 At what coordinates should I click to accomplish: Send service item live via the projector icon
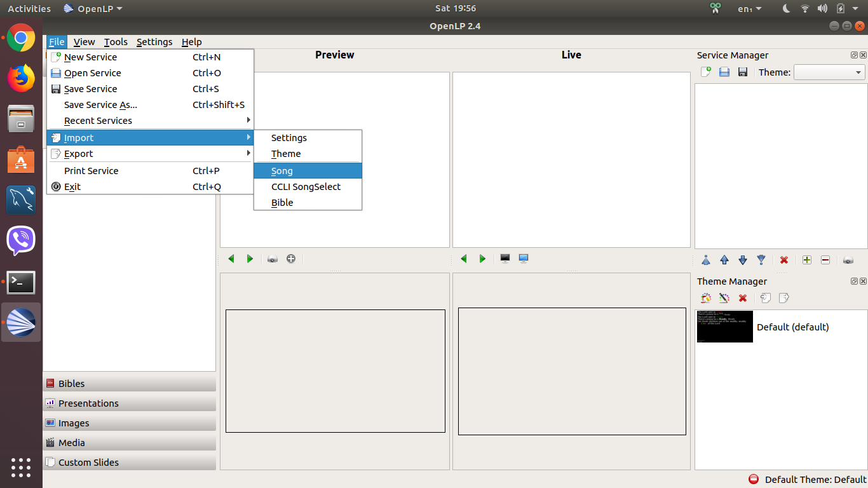[x=848, y=260]
